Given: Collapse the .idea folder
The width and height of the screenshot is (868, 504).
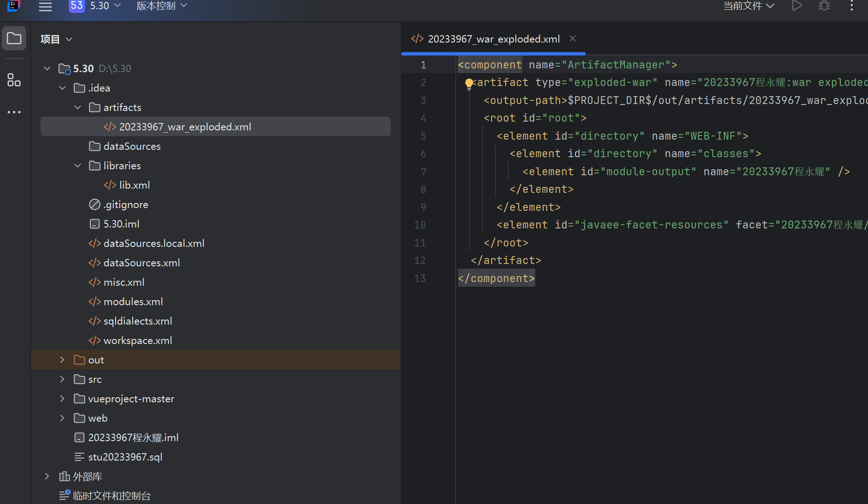Looking at the screenshot, I should click(x=62, y=88).
